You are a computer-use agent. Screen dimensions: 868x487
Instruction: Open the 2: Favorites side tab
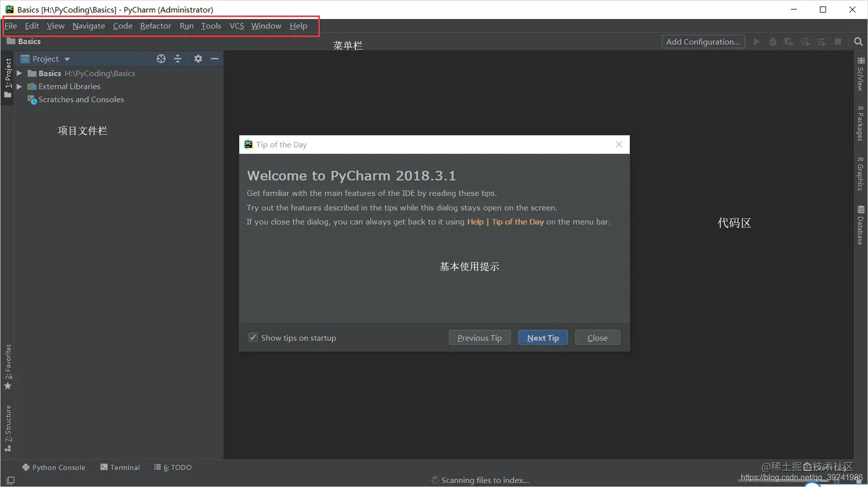click(8, 367)
